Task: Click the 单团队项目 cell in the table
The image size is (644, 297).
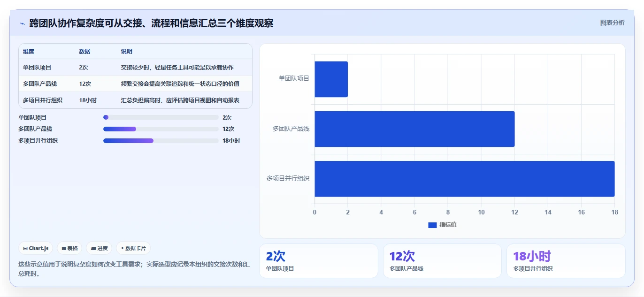Action: [x=37, y=68]
